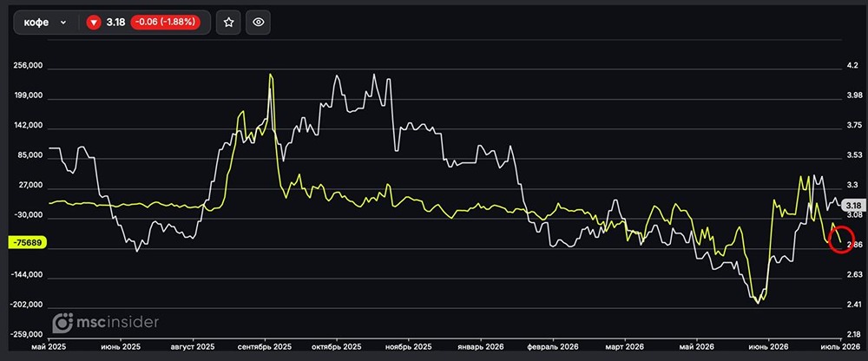Click the red circled point on chart
Image resolution: width=868 pixels, height=361 pixels.
click(x=841, y=240)
